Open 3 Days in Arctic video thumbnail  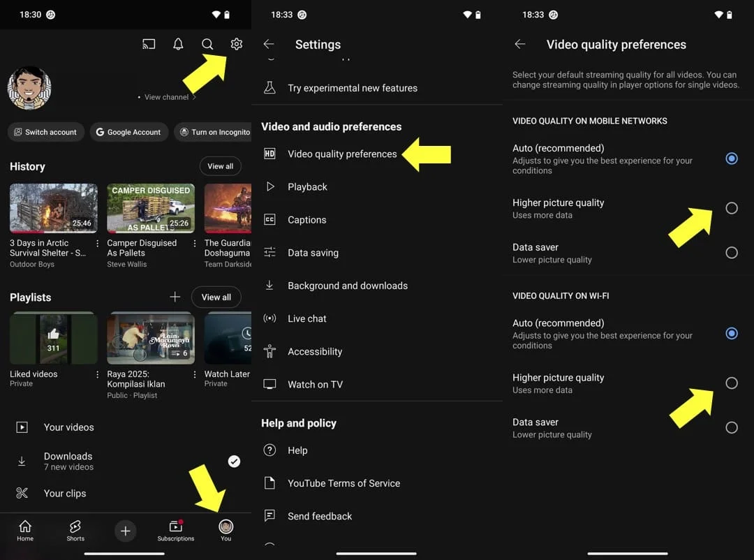53,208
